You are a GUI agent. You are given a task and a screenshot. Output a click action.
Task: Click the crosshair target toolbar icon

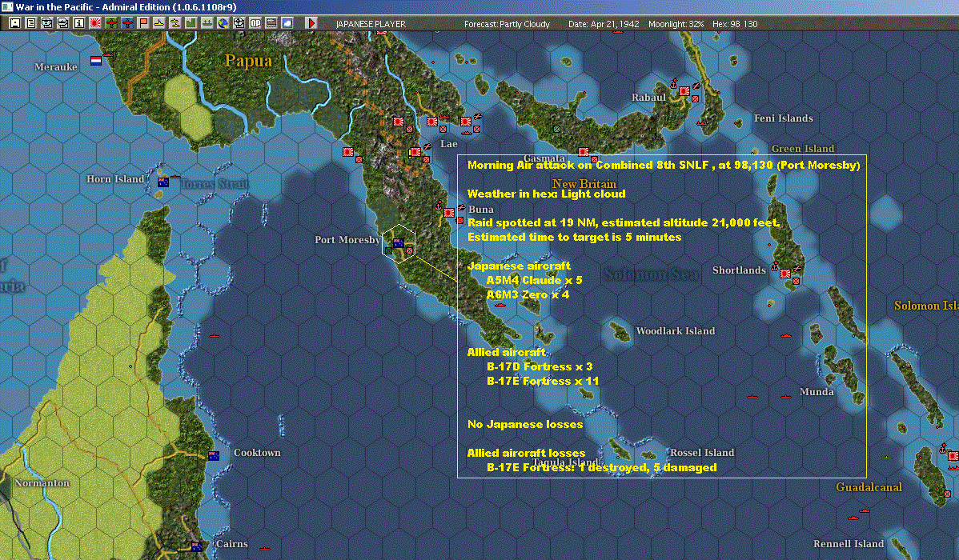(239, 23)
